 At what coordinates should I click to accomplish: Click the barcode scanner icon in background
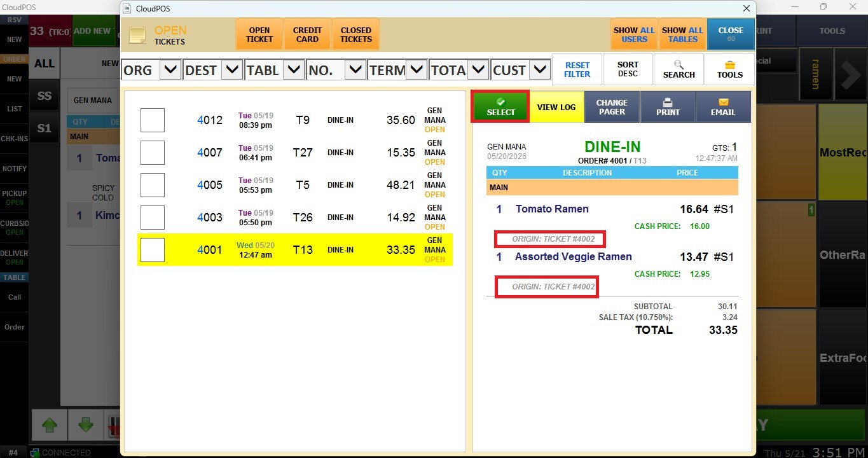113,426
